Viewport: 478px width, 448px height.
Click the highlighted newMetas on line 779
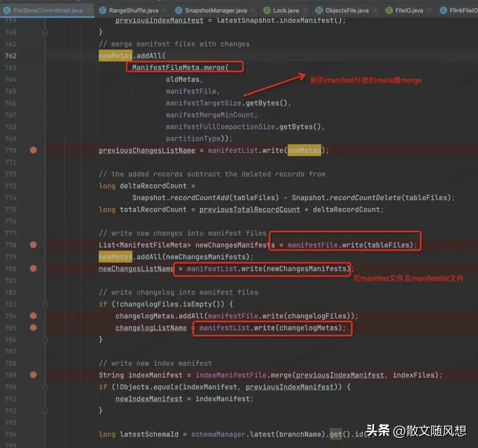tap(116, 257)
